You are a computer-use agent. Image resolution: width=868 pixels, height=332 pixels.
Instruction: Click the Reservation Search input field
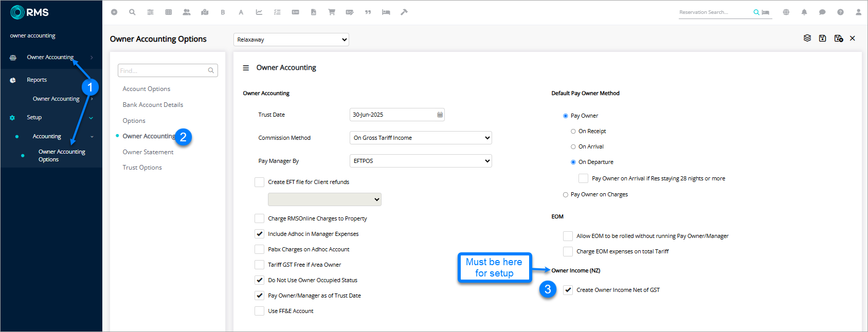715,12
